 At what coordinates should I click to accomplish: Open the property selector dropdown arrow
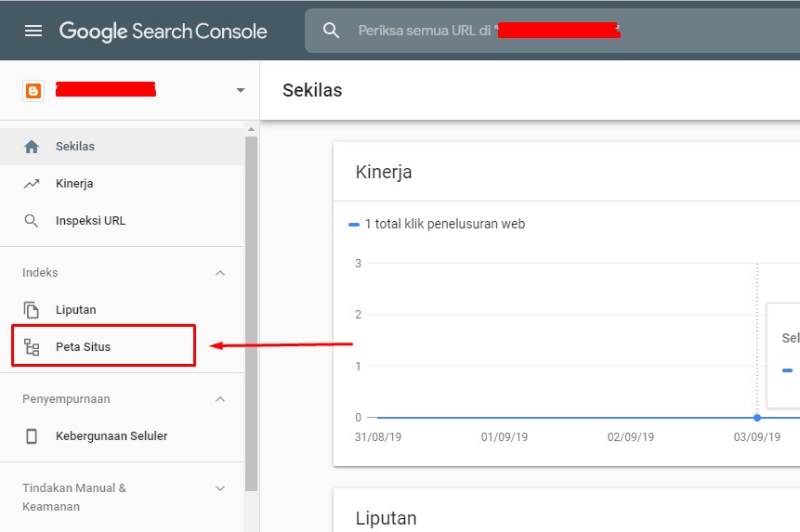click(241, 91)
